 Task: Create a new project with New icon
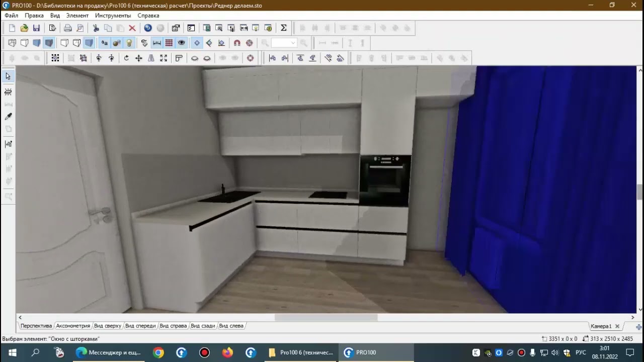pyautogui.click(x=12, y=28)
